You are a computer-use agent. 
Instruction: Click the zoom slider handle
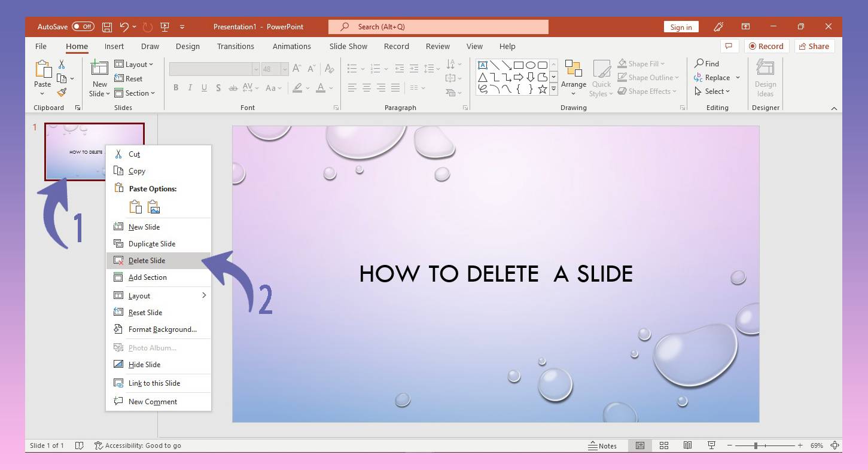756,445
